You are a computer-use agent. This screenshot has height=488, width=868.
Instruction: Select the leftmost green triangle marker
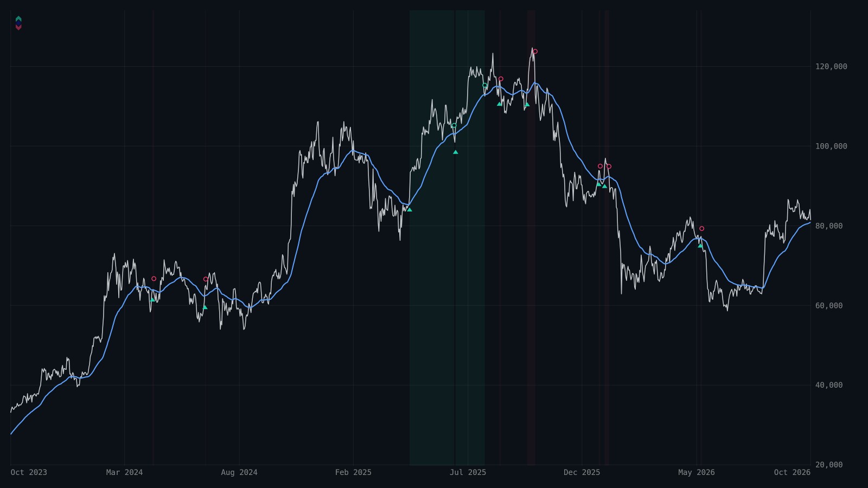[x=152, y=299]
